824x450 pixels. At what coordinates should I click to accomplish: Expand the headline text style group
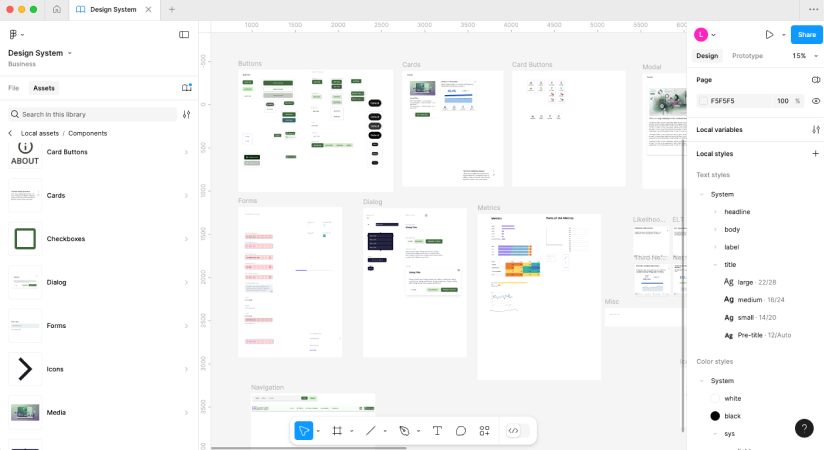[x=715, y=212]
